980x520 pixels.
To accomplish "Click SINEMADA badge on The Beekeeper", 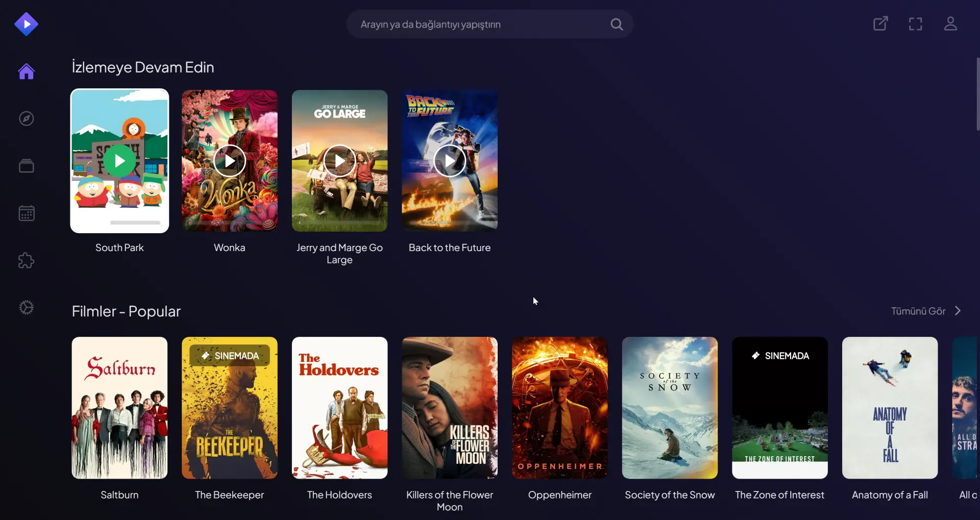I will click(x=230, y=356).
